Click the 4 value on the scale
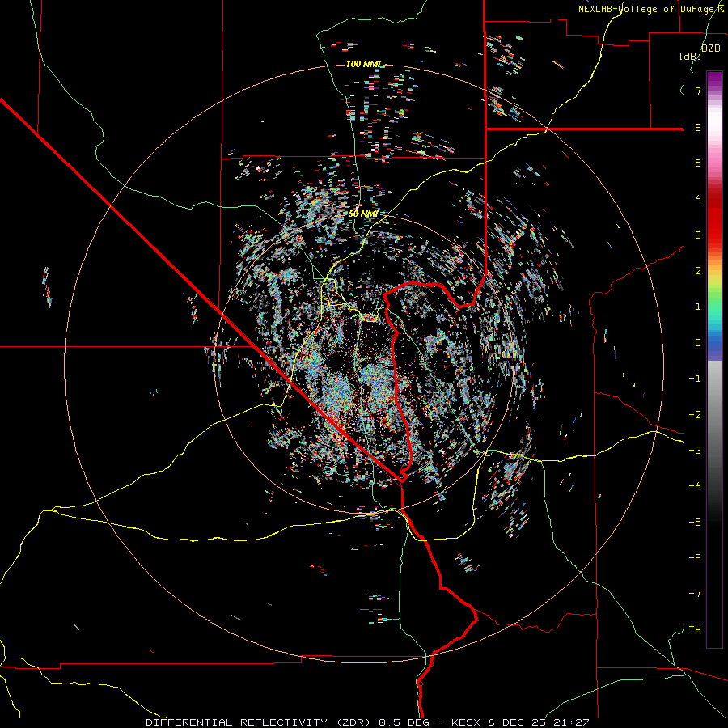The width and height of the screenshot is (728, 728). tap(698, 199)
